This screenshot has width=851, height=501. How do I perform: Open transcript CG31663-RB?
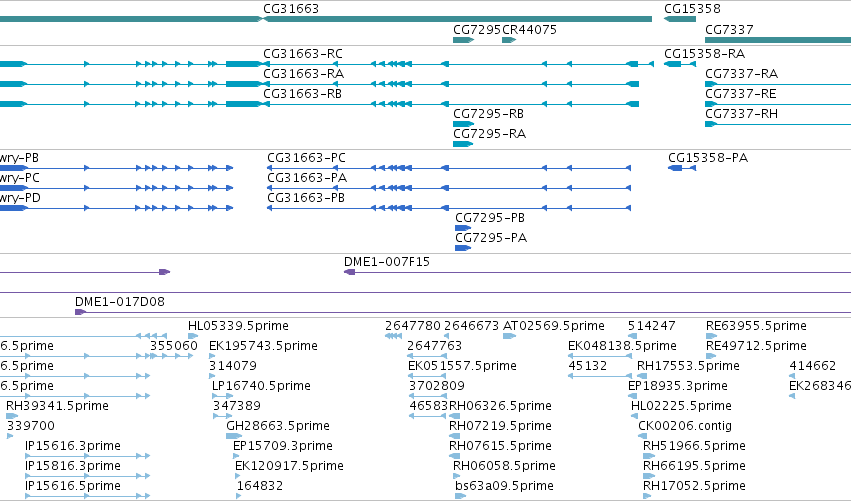[x=302, y=94]
